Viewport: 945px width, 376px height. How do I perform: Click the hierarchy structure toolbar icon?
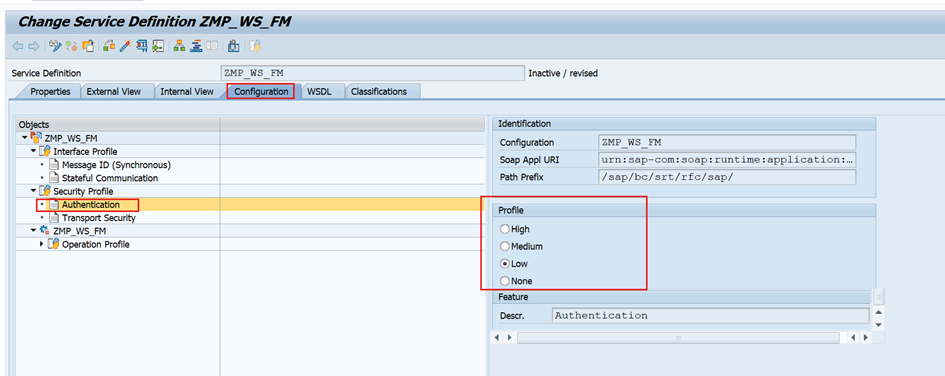pos(179,46)
